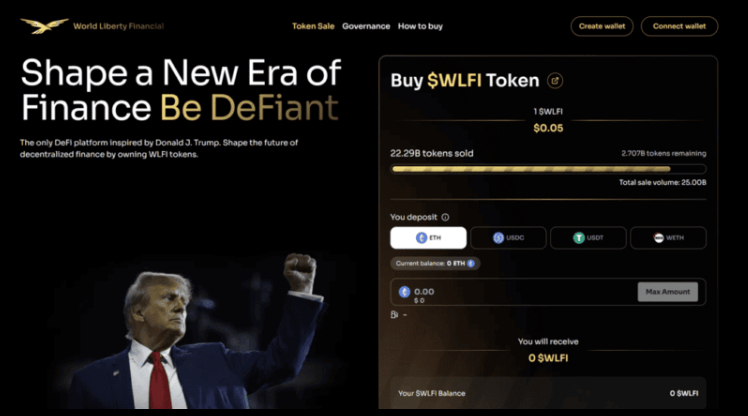Screen dimensions: 748x416
Task: Open the Token Sale tab
Action: click(313, 26)
